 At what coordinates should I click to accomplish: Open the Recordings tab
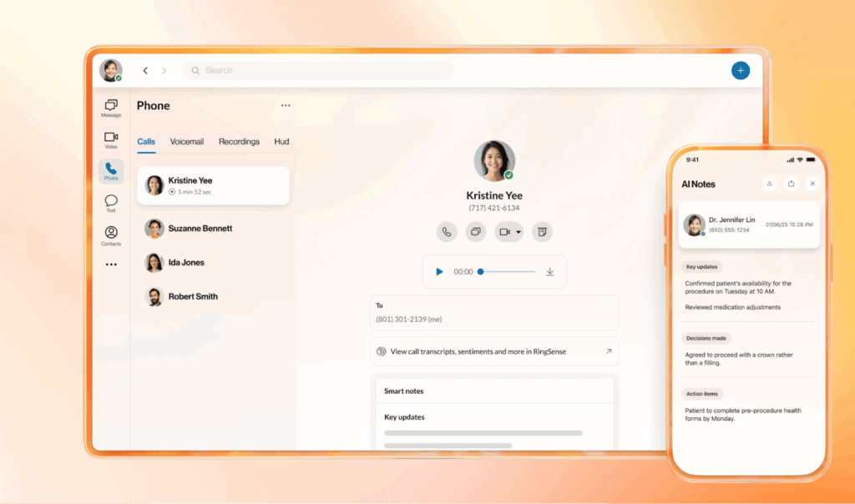pos(239,142)
